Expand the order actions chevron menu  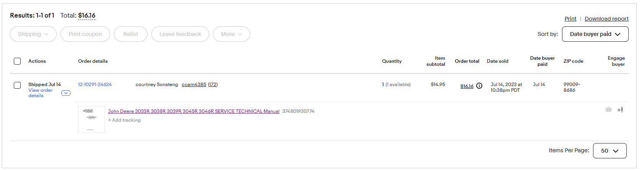coord(66,93)
